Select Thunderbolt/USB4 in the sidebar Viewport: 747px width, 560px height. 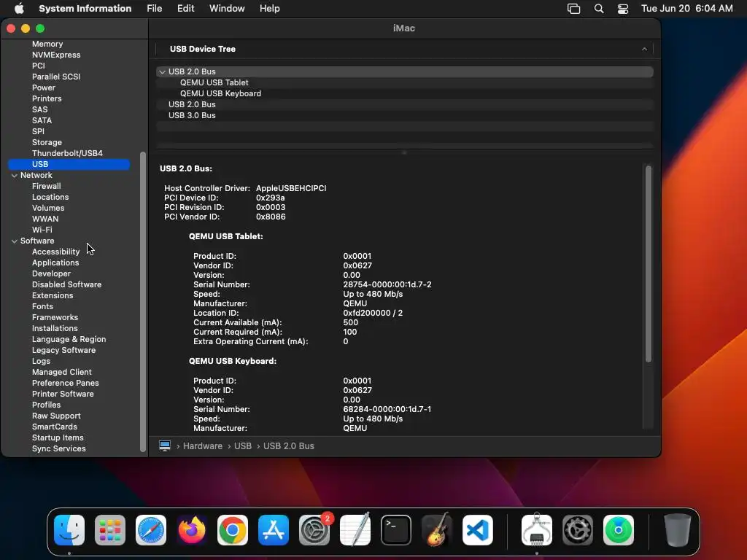point(67,153)
